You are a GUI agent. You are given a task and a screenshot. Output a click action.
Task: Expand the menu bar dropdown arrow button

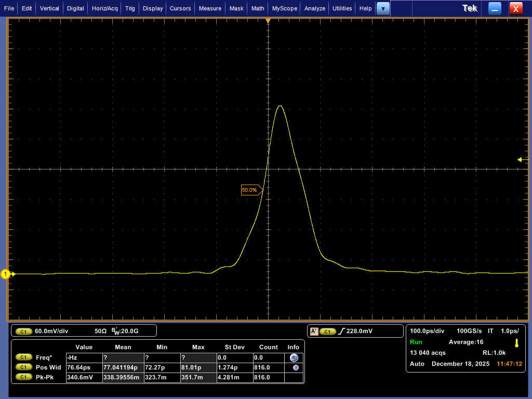[x=383, y=8]
